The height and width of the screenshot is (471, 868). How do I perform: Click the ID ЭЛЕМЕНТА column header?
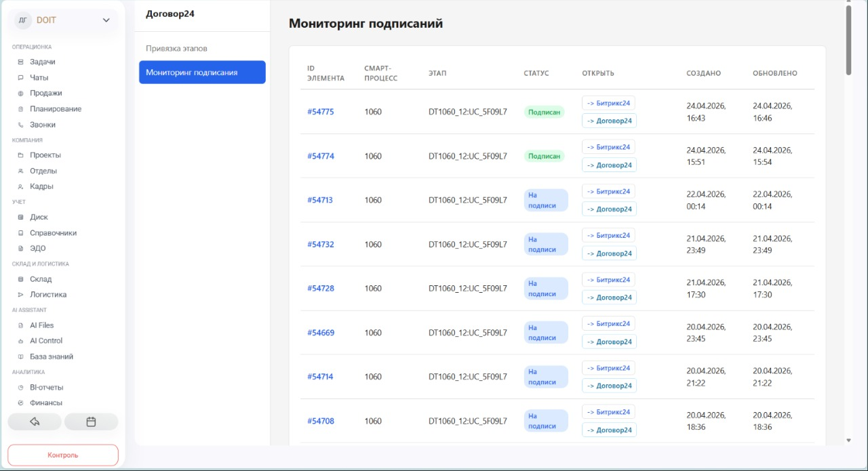point(325,73)
